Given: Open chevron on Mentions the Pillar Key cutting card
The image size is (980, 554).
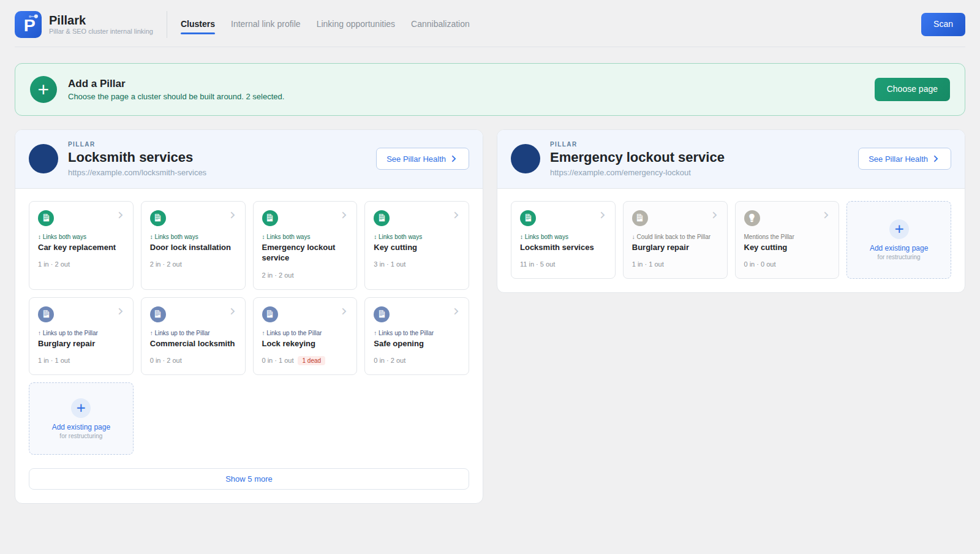Looking at the screenshot, I should tap(826, 215).
